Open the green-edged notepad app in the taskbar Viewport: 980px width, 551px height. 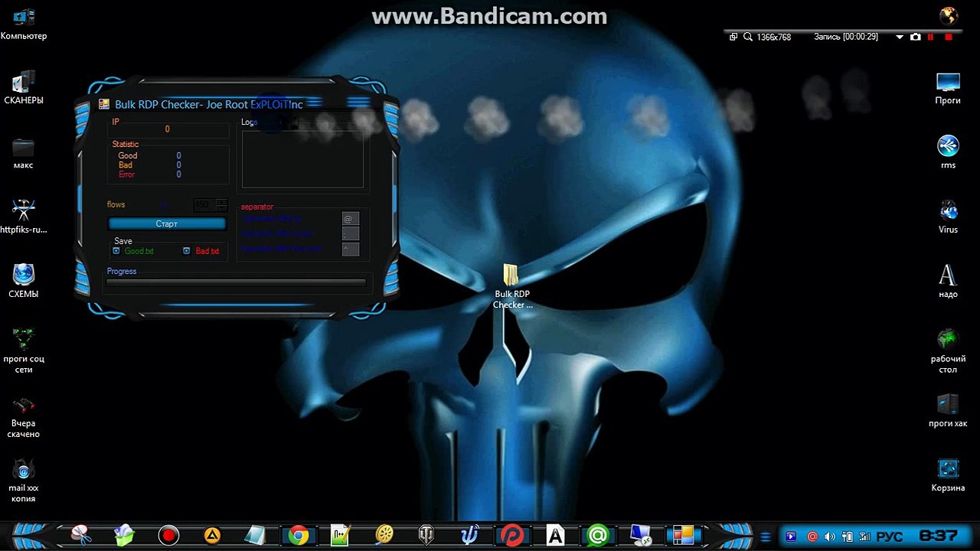(x=340, y=535)
